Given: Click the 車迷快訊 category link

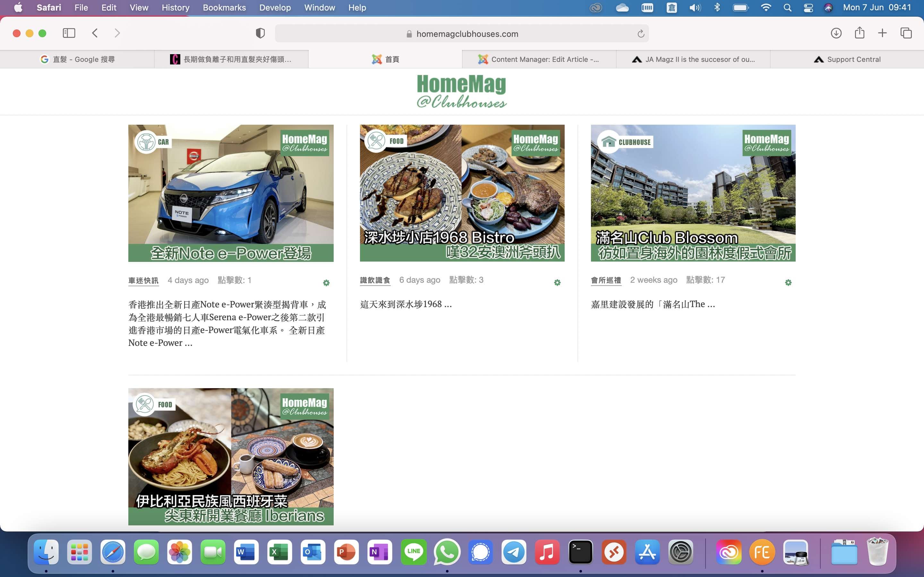Looking at the screenshot, I should tap(143, 280).
